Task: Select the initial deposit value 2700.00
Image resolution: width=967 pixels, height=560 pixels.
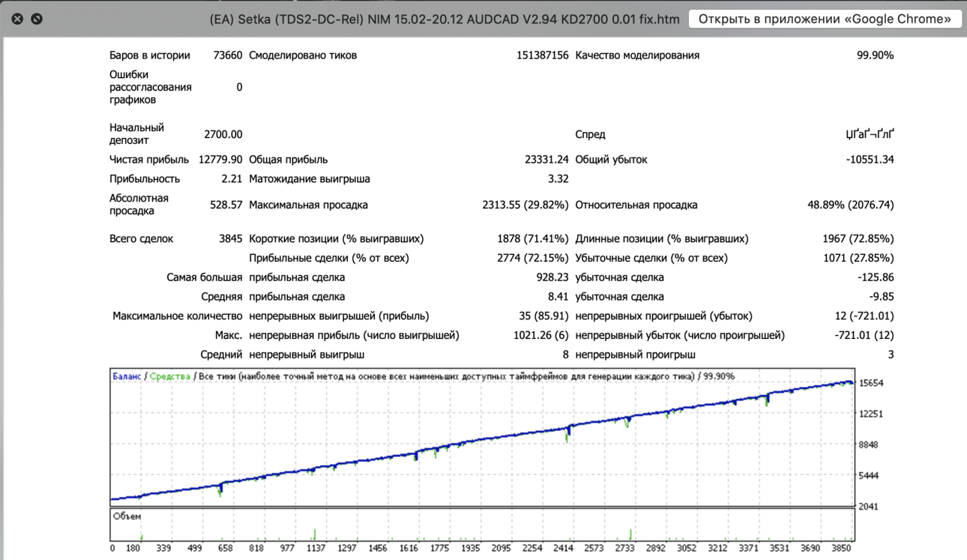Action: [x=223, y=134]
